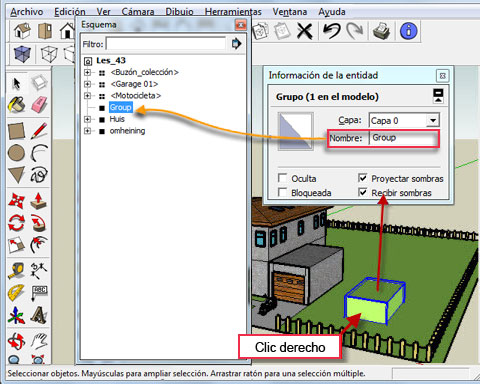Image resolution: width=480 pixels, height=384 pixels.
Task: Open the Ventana menu
Action: [x=290, y=12]
